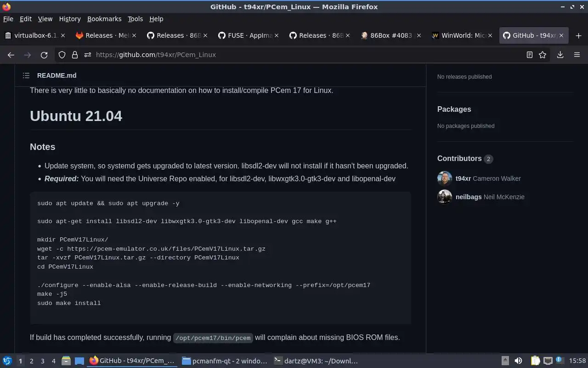Viewport: 588px width, 368px height.
Task: Close the 86Box #4083 tab
Action: 419,35
